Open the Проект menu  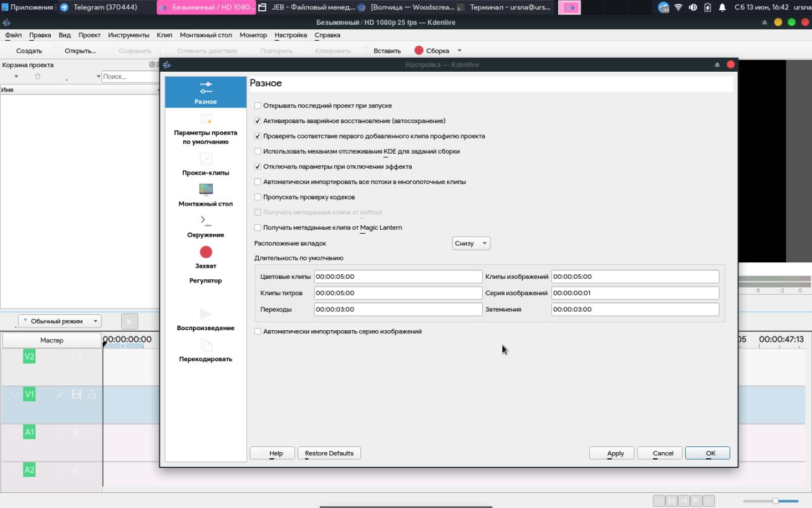tap(89, 35)
